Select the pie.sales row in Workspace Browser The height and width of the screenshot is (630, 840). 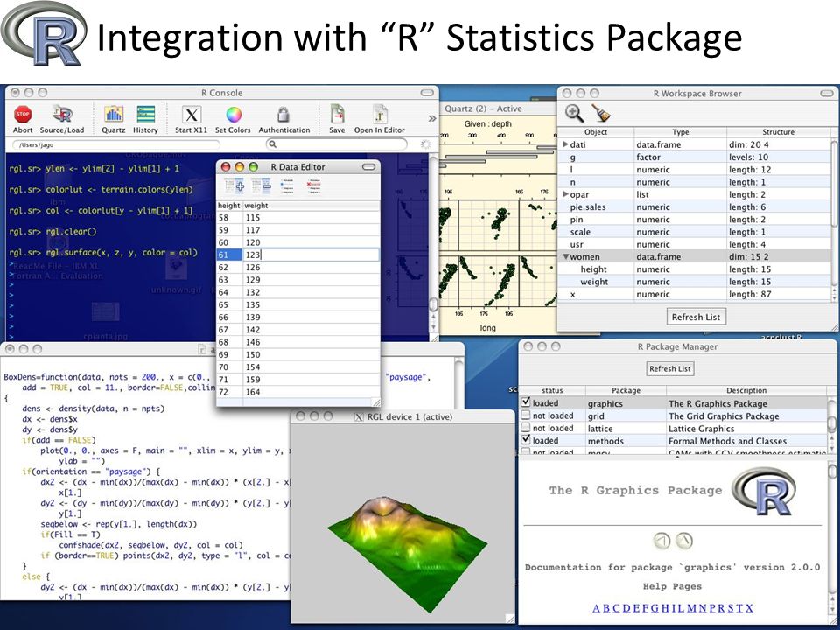coord(694,206)
